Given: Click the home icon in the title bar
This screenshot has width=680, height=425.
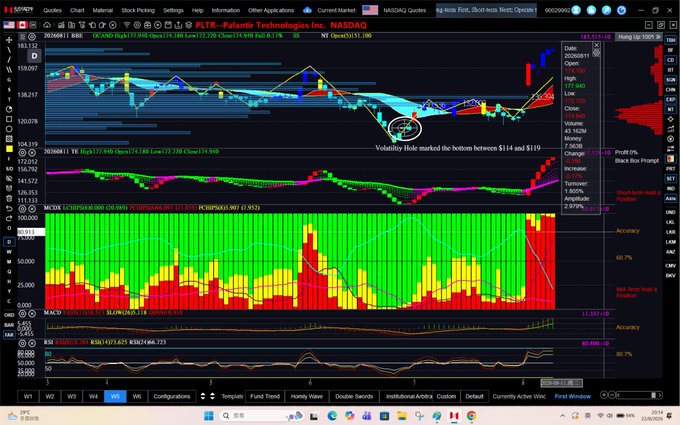Looking at the screenshot, I should click(x=591, y=10).
